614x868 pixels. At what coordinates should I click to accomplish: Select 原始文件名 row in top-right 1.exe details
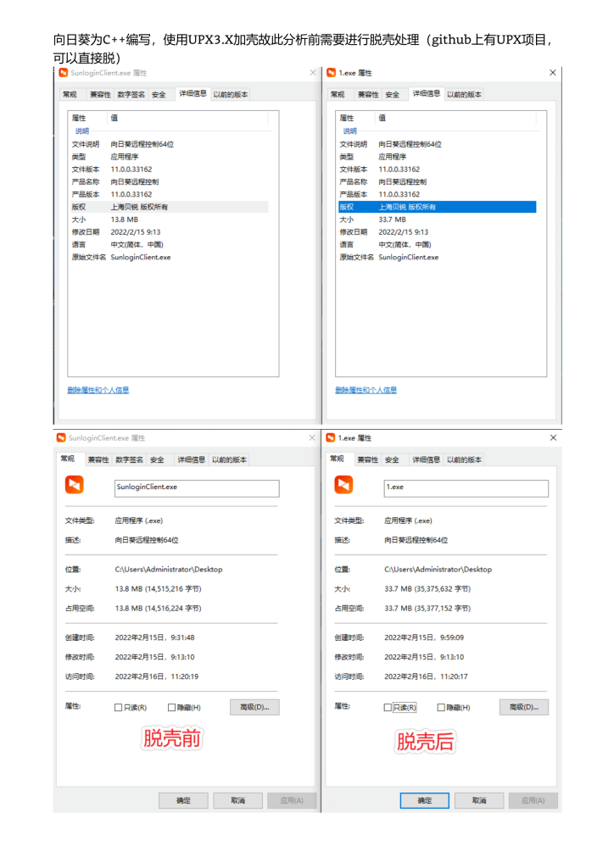click(x=437, y=258)
